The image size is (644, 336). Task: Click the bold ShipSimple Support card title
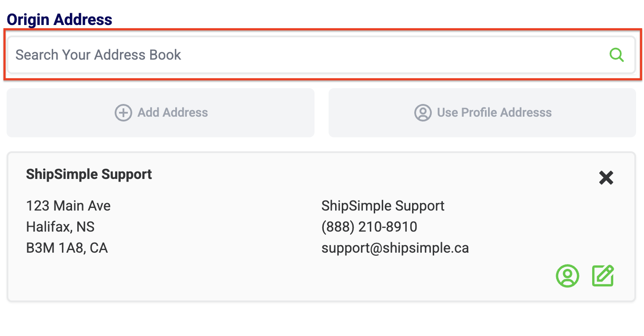click(x=89, y=174)
